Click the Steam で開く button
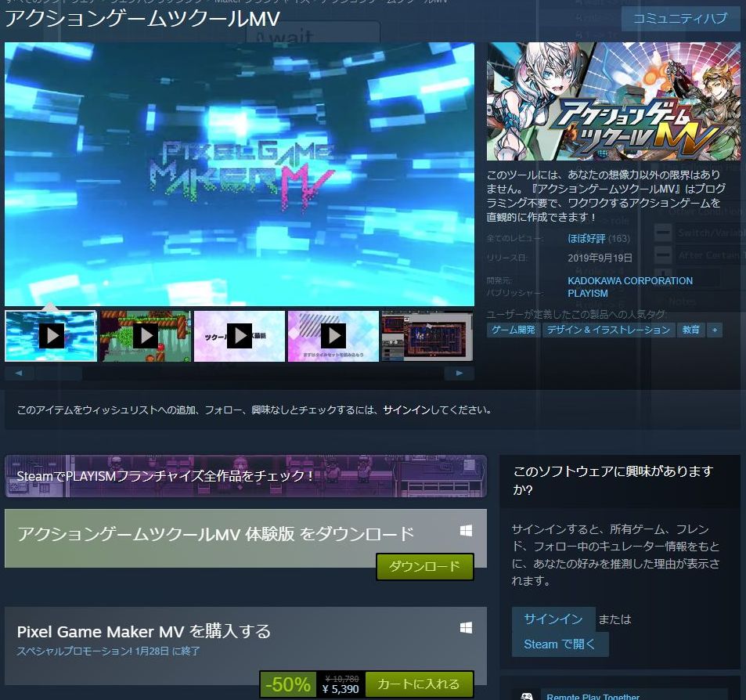 tap(560, 644)
